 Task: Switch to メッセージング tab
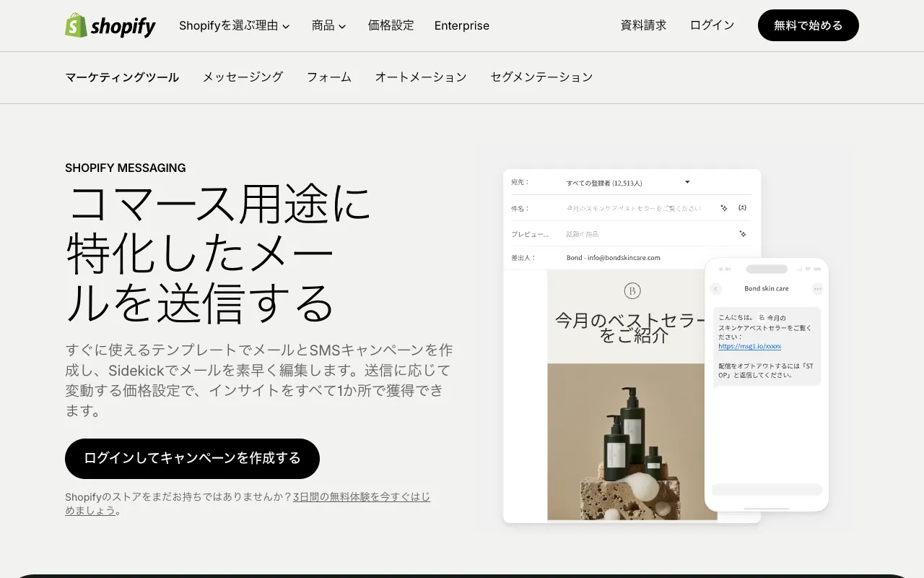243,77
